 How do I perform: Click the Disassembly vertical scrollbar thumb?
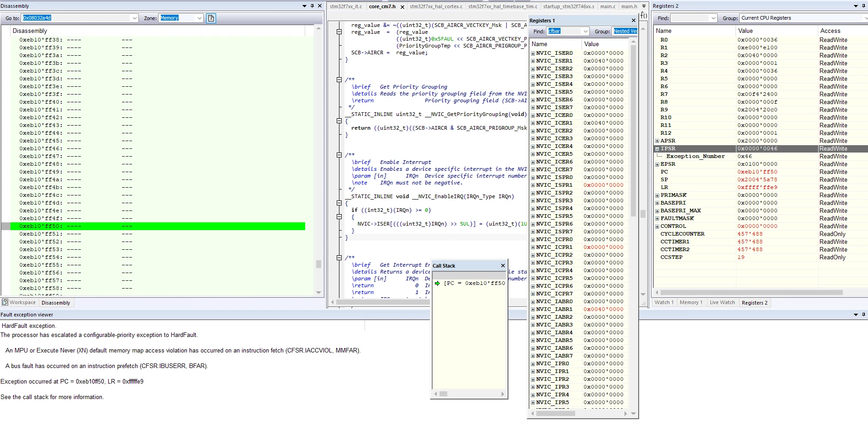[318, 264]
